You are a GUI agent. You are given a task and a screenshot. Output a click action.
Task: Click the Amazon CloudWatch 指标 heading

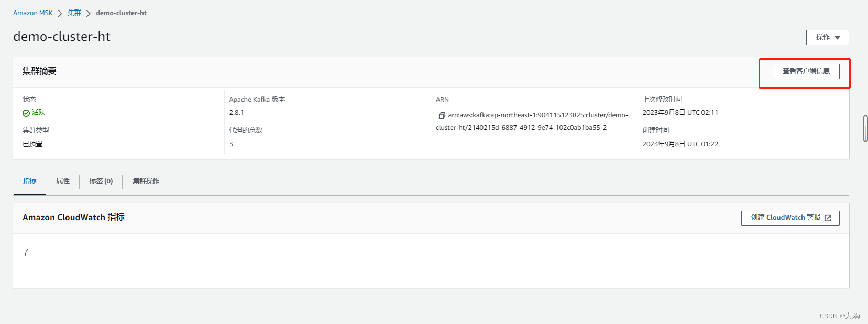tap(73, 218)
